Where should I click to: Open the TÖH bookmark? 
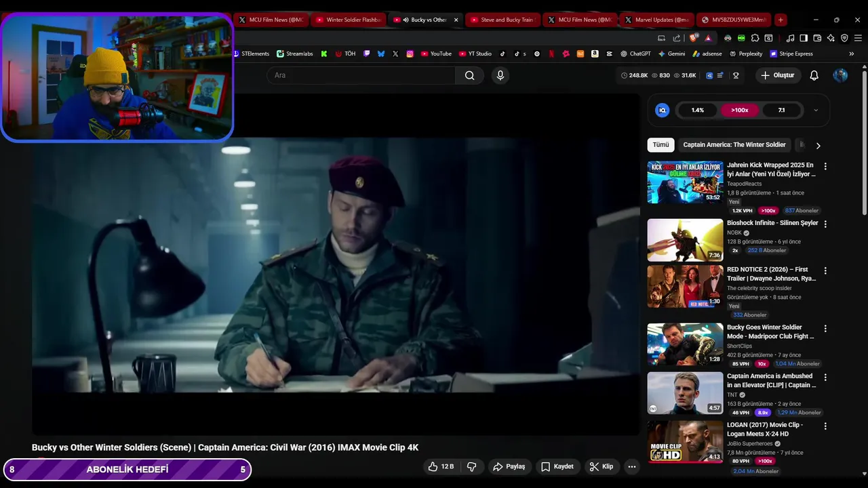(345, 54)
